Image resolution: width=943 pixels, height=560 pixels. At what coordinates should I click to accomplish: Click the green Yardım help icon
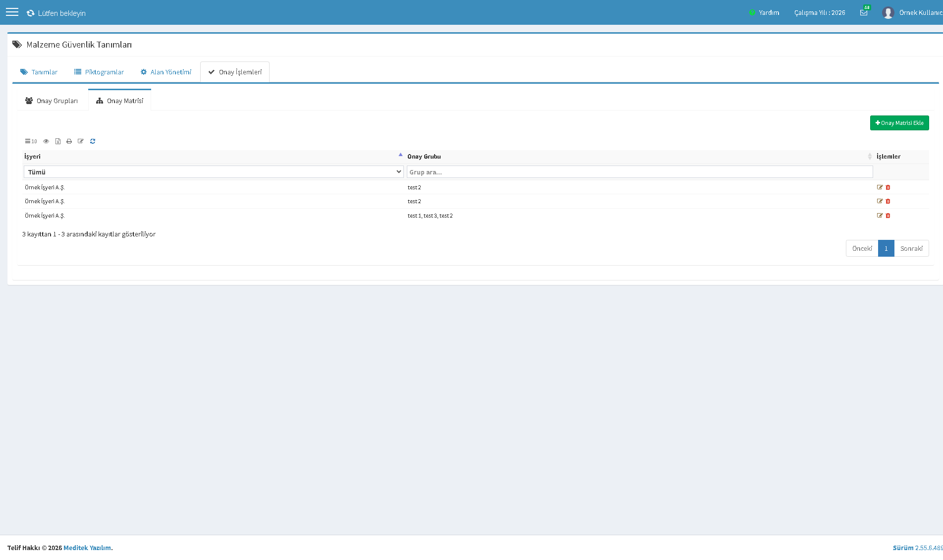tap(752, 12)
